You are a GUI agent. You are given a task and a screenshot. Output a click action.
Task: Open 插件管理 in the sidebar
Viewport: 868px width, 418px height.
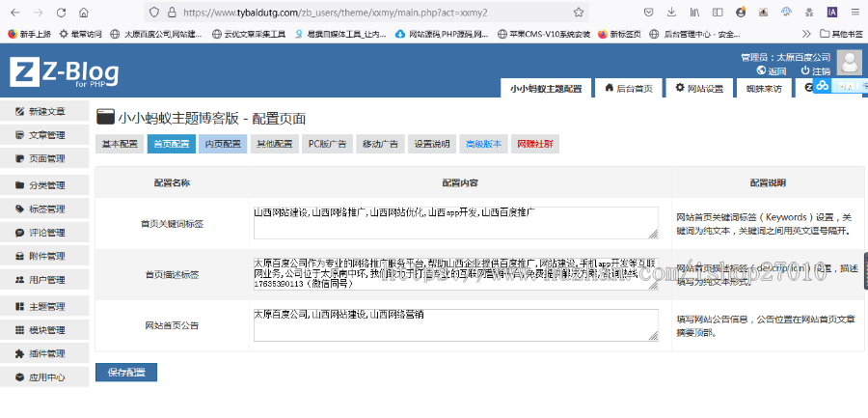point(44,353)
